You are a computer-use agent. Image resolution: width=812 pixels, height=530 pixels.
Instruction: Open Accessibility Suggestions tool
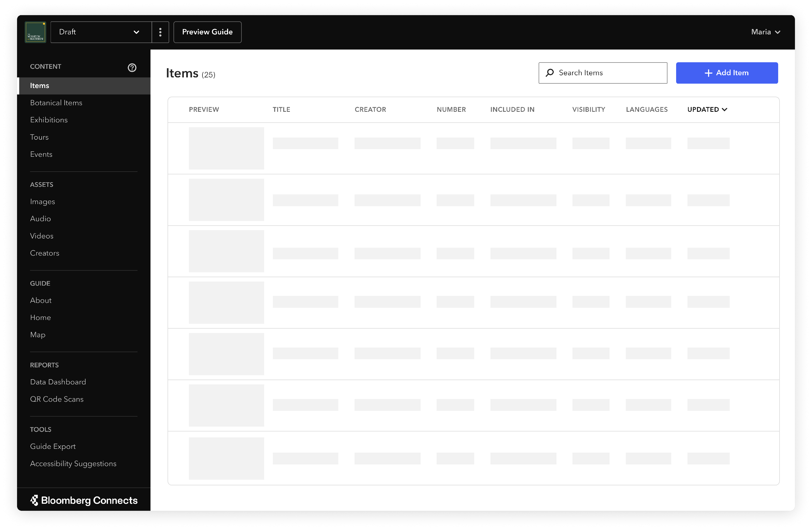point(73,463)
